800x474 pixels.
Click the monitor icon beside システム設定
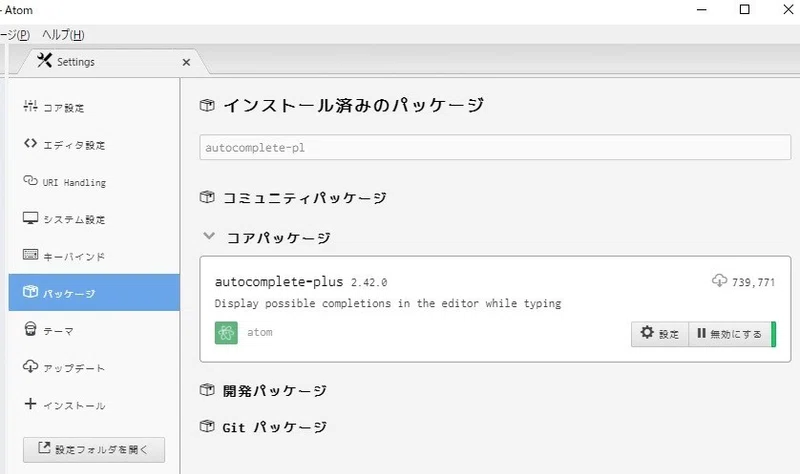coord(30,218)
